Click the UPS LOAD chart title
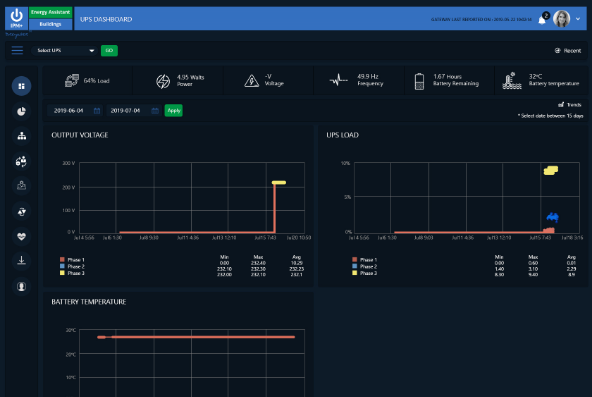This screenshot has width=592, height=397. pos(342,135)
